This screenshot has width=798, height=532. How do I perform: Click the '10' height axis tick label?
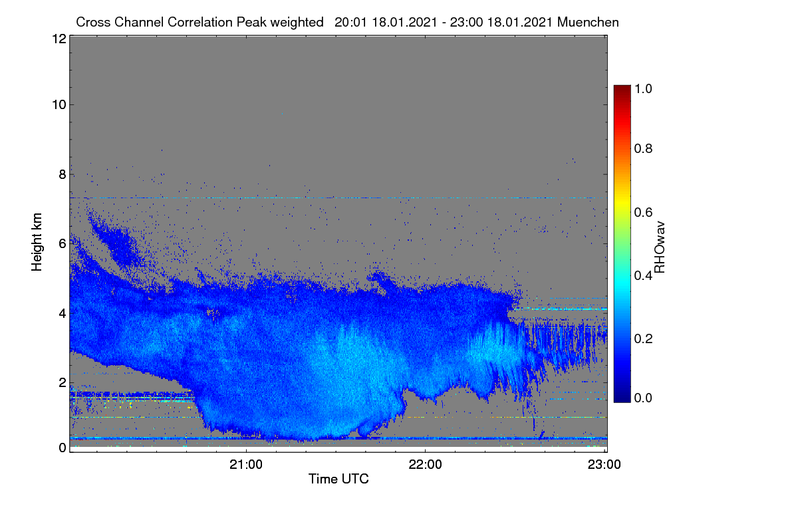[58, 104]
